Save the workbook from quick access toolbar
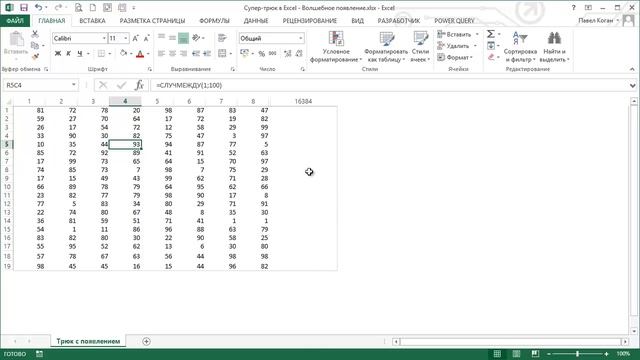Image resolution: width=640 pixels, height=360 pixels. point(24,7)
